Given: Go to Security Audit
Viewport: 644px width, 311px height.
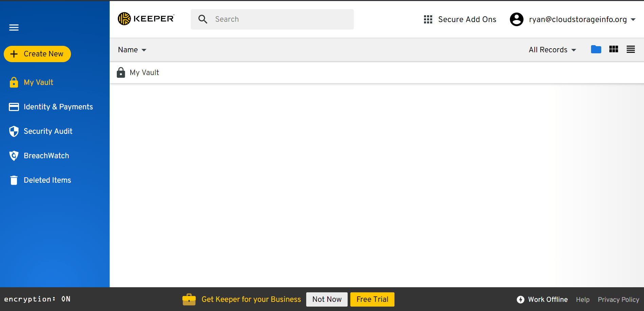Looking at the screenshot, I should point(48,131).
